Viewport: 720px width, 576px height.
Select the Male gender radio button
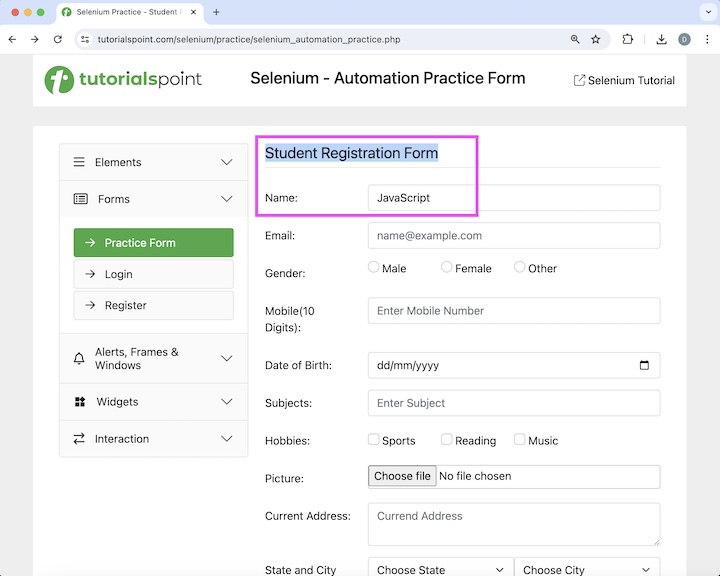(374, 267)
